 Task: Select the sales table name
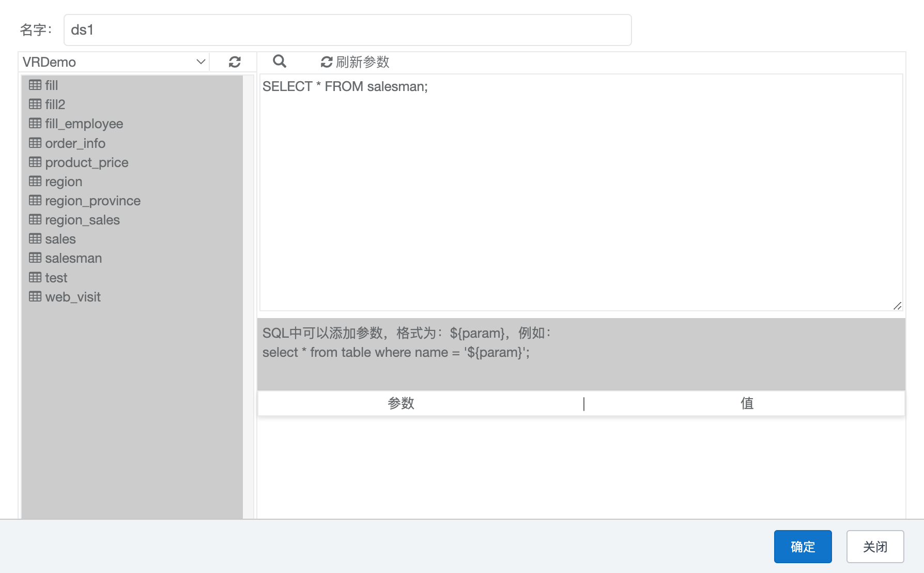60,239
